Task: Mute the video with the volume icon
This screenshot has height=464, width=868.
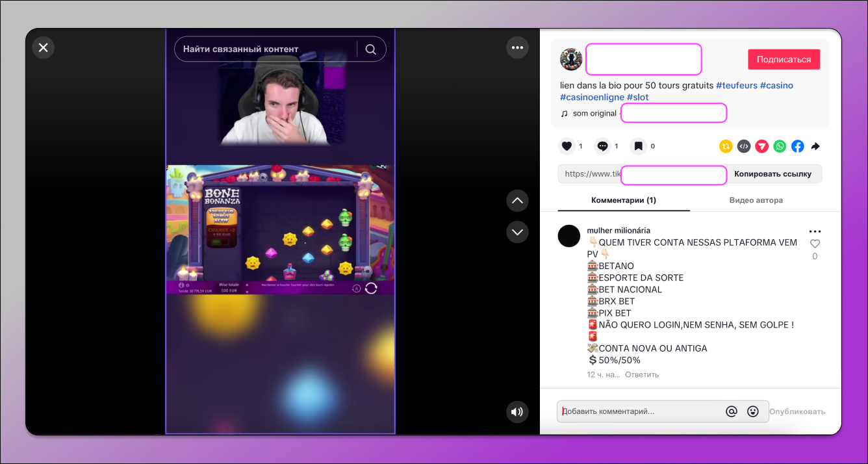Action: pyautogui.click(x=517, y=411)
